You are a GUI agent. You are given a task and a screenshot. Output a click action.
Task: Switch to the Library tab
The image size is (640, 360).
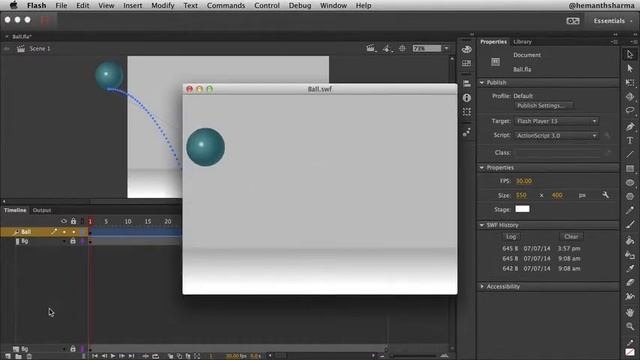pyautogui.click(x=522, y=42)
